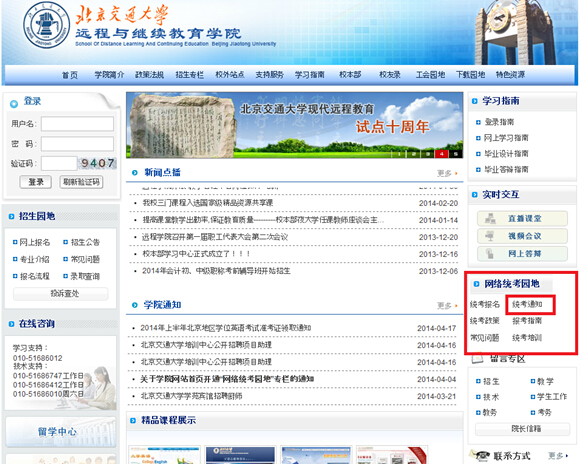Focus the 用户名 input field
The width and height of the screenshot is (581, 473).
(x=77, y=124)
